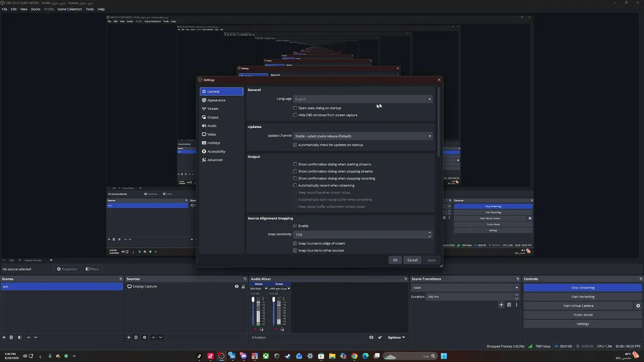This screenshot has width=644, height=362.
Task: Enable confirmation dialog when stopping streams
Action: [x=295, y=171]
